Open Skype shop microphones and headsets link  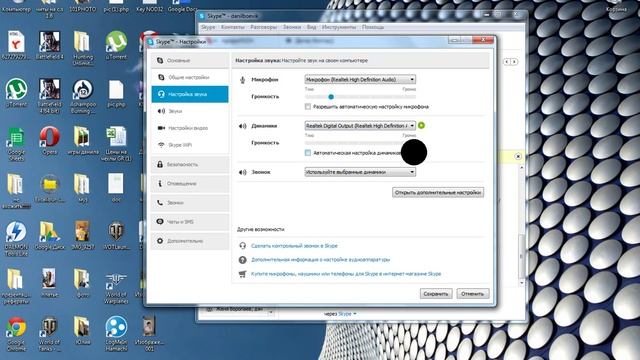[x=346, y=274]
